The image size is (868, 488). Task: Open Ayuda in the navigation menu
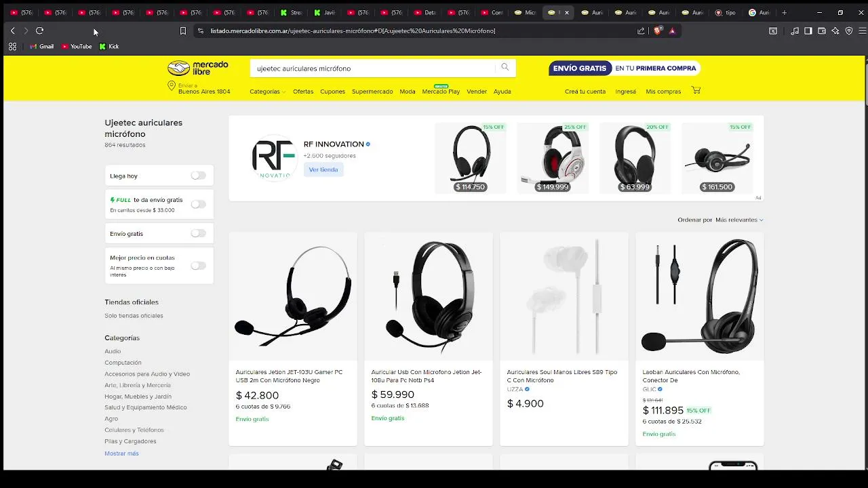502,91
